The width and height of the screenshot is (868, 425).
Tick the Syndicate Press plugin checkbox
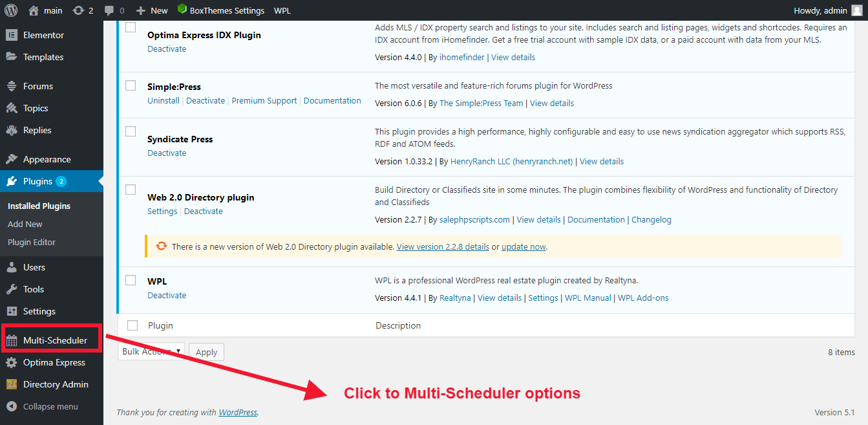131,131
